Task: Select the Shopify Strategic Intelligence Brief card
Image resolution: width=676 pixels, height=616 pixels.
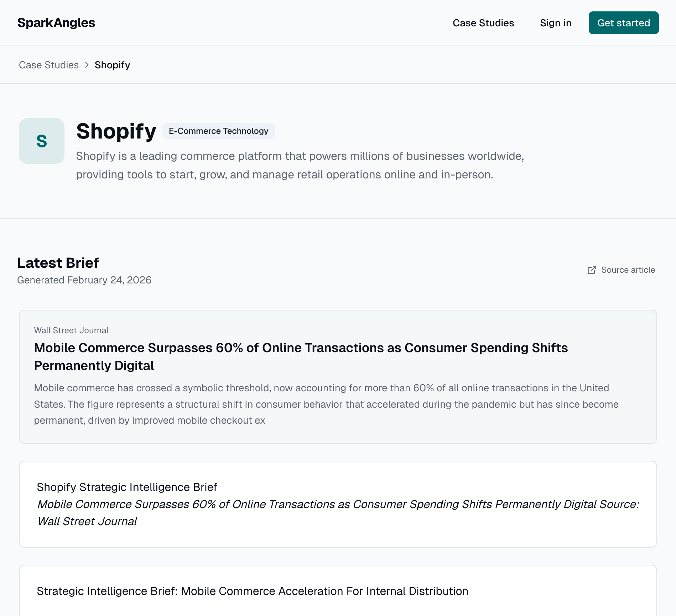Action: coord(338,503)
